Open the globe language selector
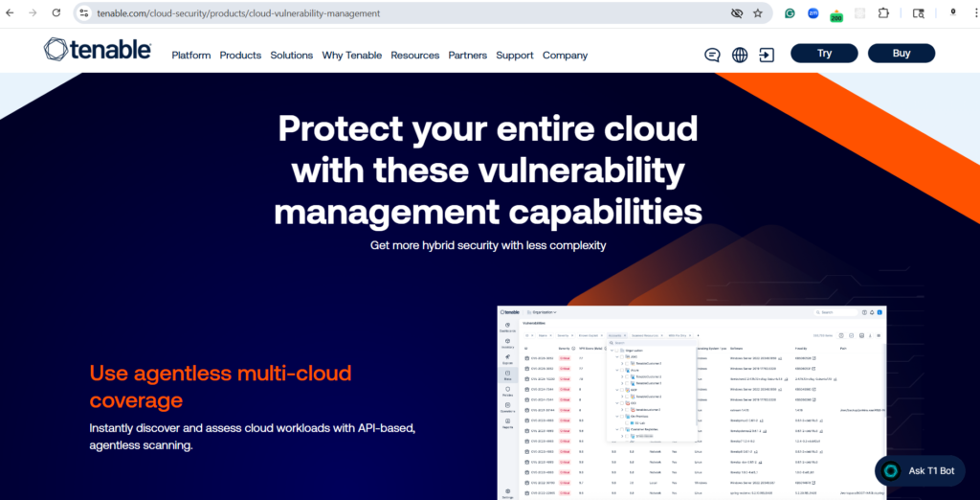 [740, 55]
